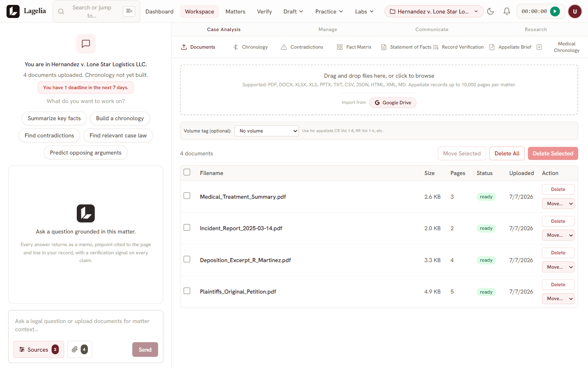The image size is (588, 368).
Task: Open Move dropdown for Deposition_Excerpt_R_Martinez.pdf
Action: pos(558,267)
